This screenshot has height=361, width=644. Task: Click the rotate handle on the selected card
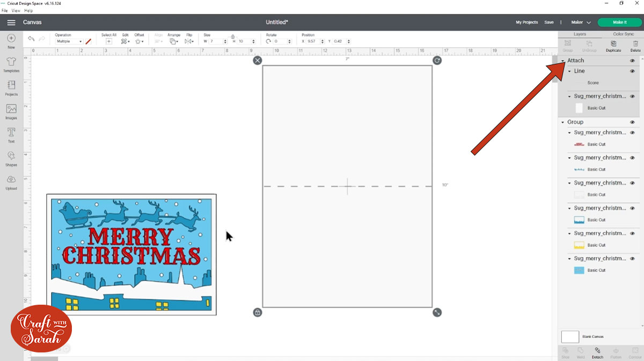click(x=437, y=60)
